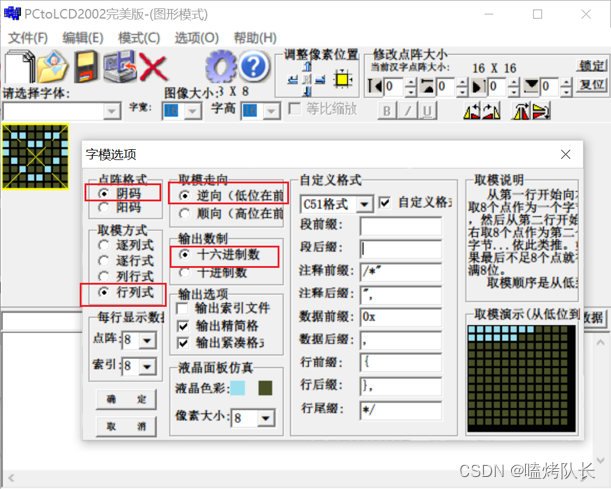Select 阳码 dot matrix format
This screenshot has height=489, width=611.
pos(120,207)
